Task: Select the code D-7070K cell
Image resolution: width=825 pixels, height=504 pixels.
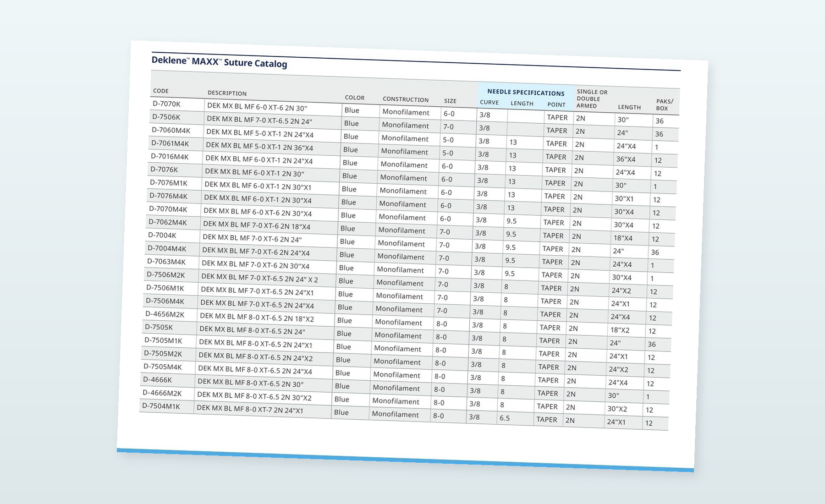Action: tap(167, 104)
